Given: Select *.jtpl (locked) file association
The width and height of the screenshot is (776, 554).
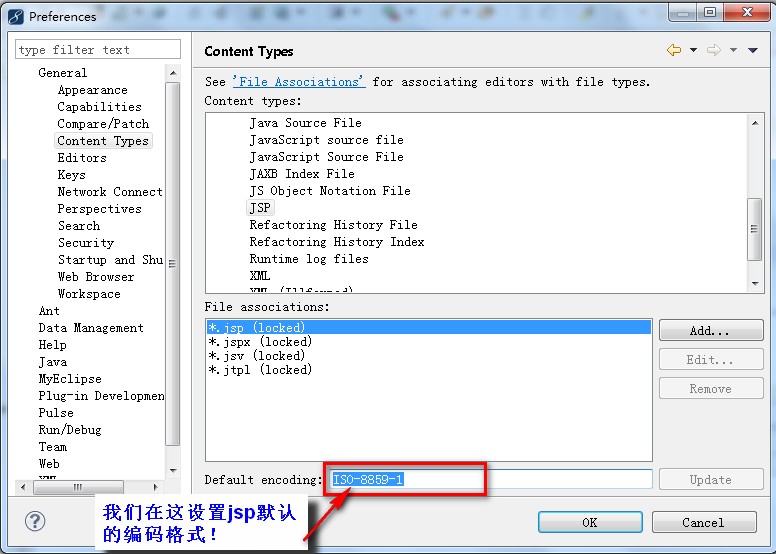Looking at the screenshot, I should pyautogui.click(x=260, y=369).
